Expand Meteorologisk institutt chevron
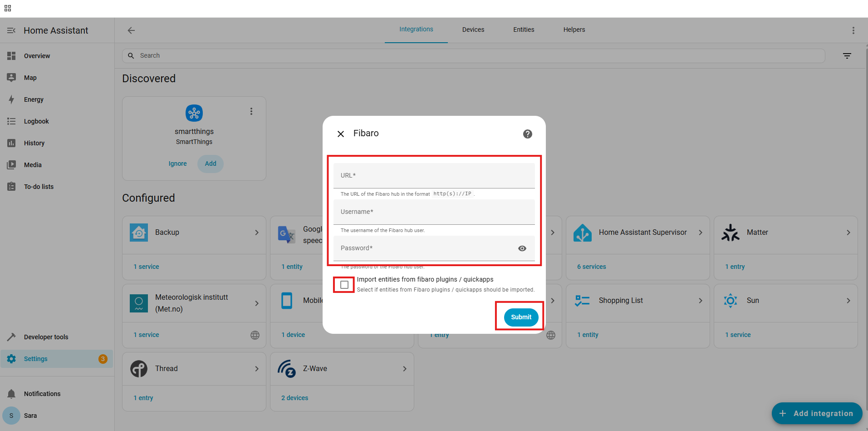This screenshot has height=431, width=868. (x=257, y=303)
